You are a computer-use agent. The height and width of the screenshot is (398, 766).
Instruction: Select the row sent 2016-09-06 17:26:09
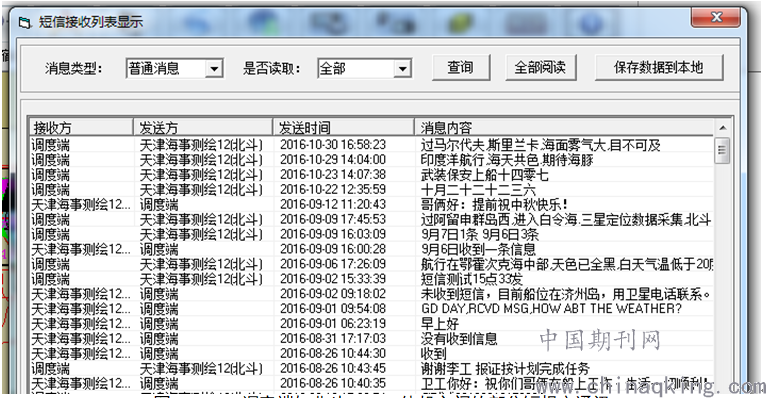click(371, 264)
